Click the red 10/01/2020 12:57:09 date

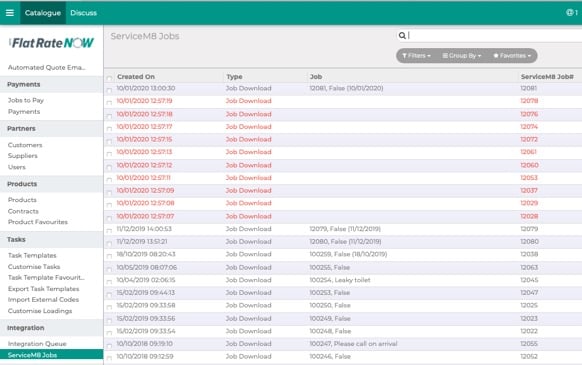145,190
